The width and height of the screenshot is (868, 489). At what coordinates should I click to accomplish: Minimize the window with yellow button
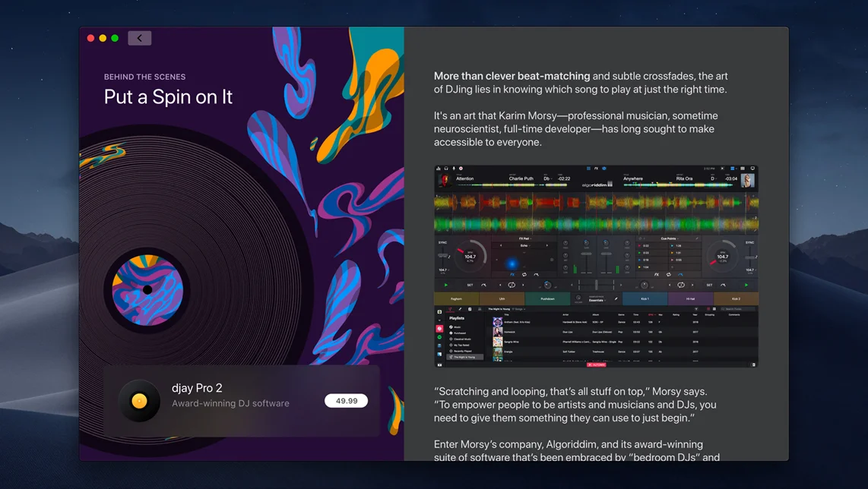[x=103, y=38]
